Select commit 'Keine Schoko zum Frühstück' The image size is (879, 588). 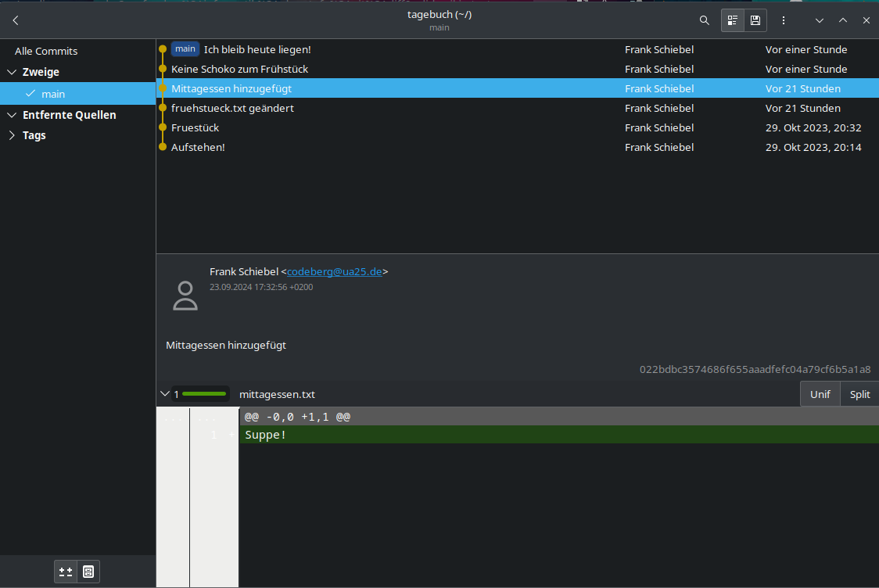tap(517, 69)
